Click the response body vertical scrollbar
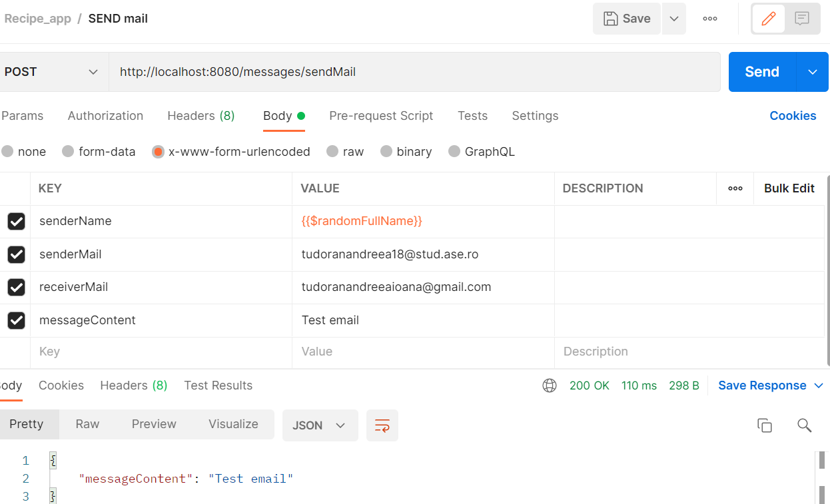Viewport: 830px width, 504px height. [821, 477]
